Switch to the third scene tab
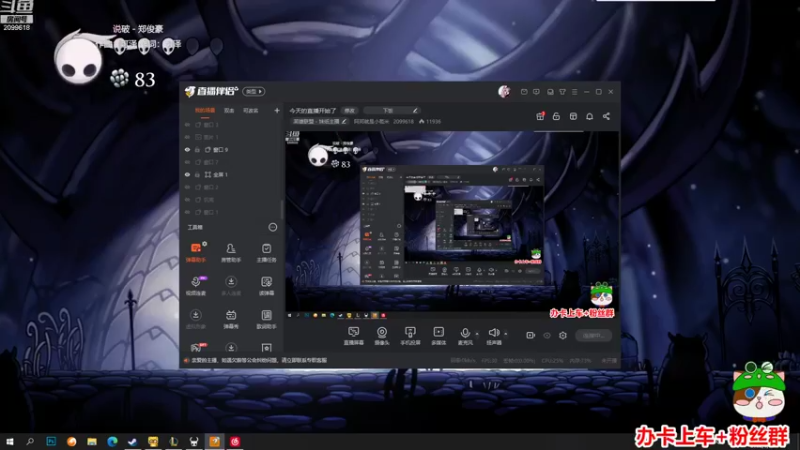This screenshot has height=450, width=800. click(x=250, y=110)
